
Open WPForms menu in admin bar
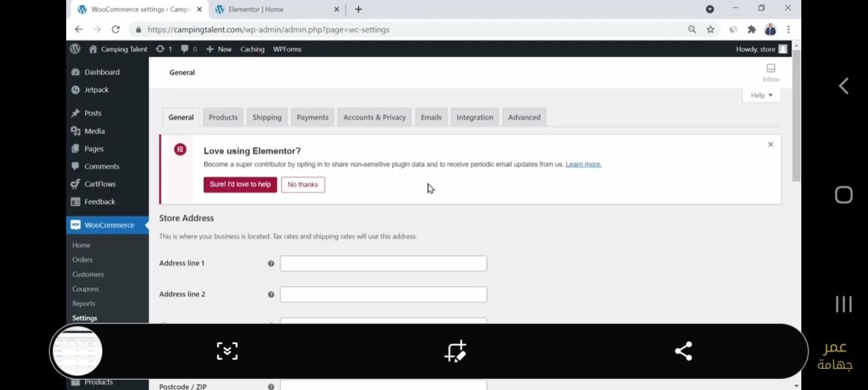(287, 49)
